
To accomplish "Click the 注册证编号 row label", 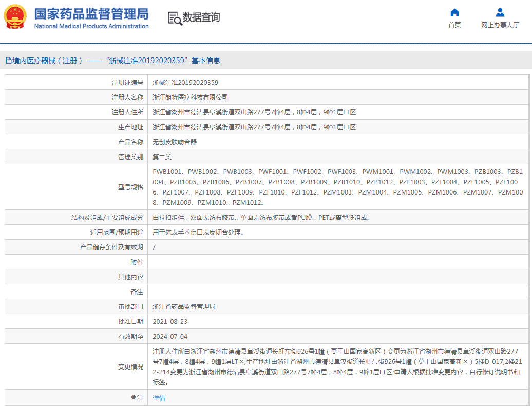I will coord(127,83).
